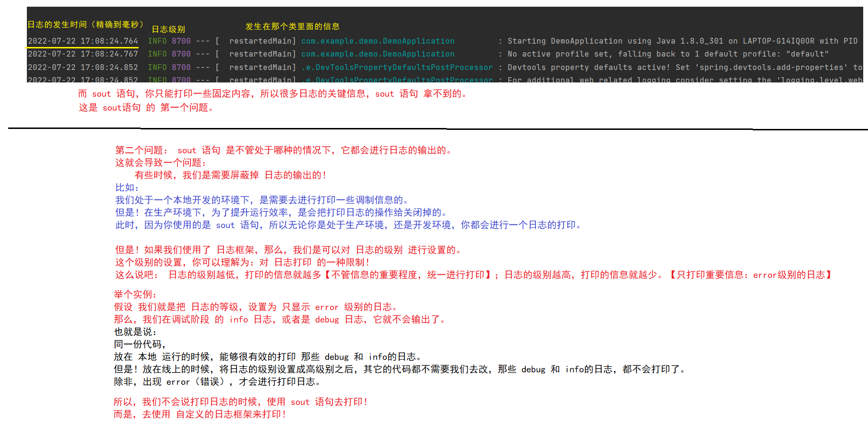Viewport: 868px width, 429px height.
Task: Click the line '此时，因为你使用的是 sout 语句'
Action: [x=349, y=225]
